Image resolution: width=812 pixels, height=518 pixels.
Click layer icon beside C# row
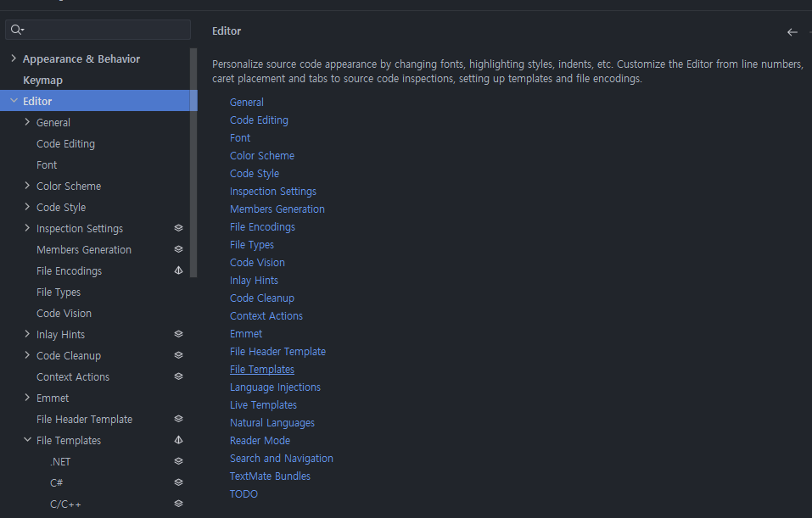click(179, 482)
